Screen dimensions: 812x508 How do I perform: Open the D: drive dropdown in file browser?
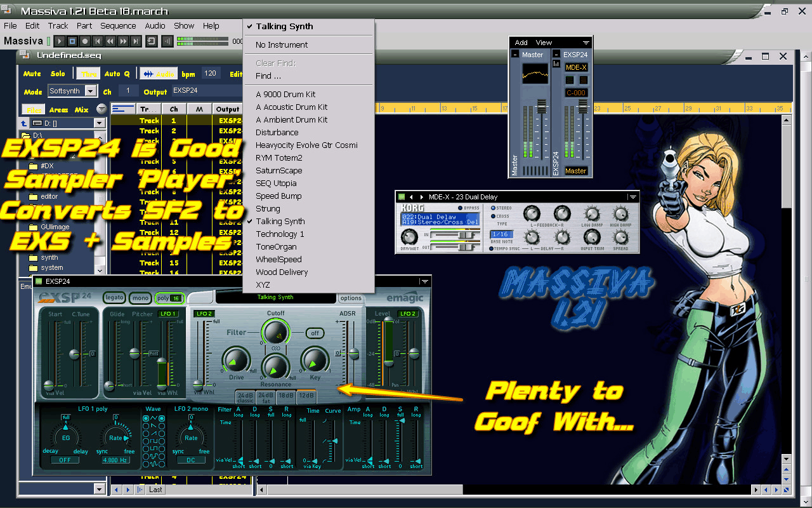click(x=98, y=123)
